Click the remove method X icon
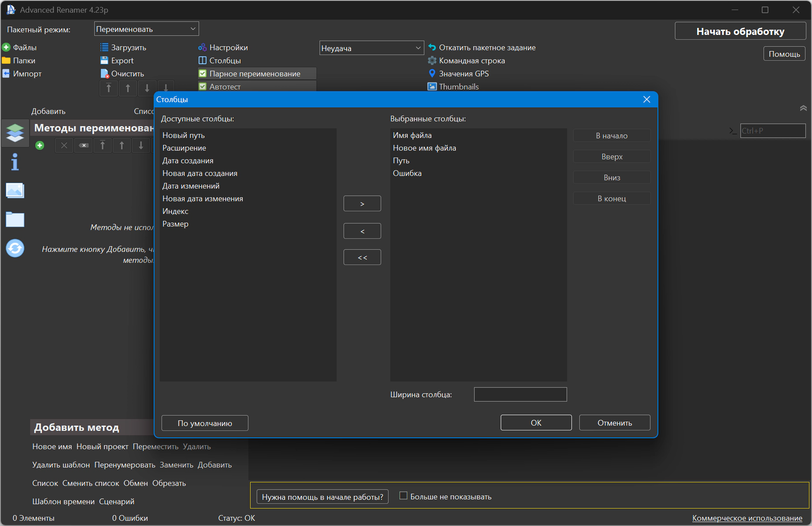The height and width of the screenshot is (526, 812). coord(64,145)
